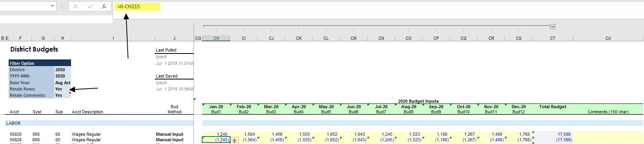The image size is (644, 144).
Task: Click the YYYY-MM value 2020
Action: (62, 76)
